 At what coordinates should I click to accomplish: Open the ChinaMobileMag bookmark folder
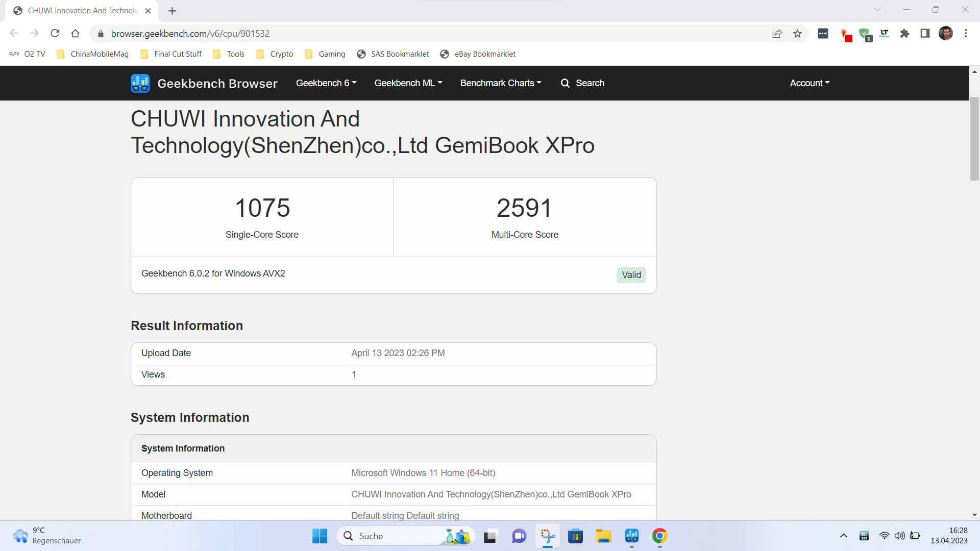point(92,54)
